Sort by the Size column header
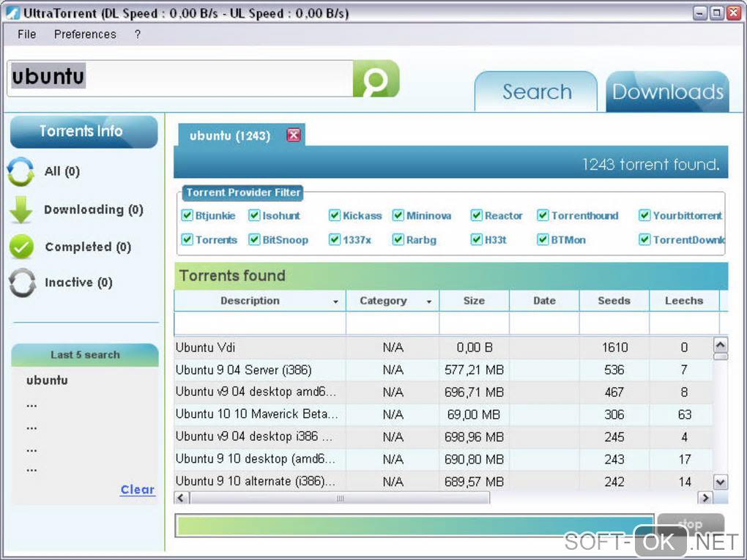This screenshot has height=560, width=747. tap(474, 300)
